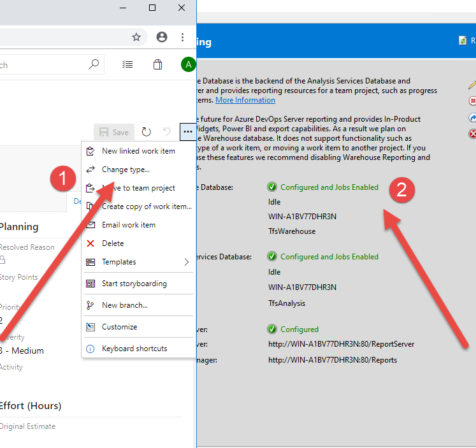Click the ReportServer URL text
The image size is (476, 448).
[x=341, y=344]
